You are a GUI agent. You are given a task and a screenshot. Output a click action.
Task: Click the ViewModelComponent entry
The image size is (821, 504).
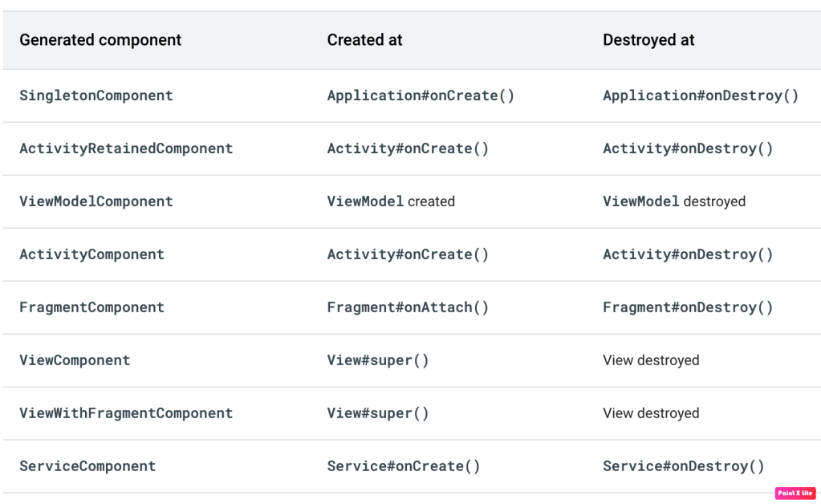(x=96, y=201)
